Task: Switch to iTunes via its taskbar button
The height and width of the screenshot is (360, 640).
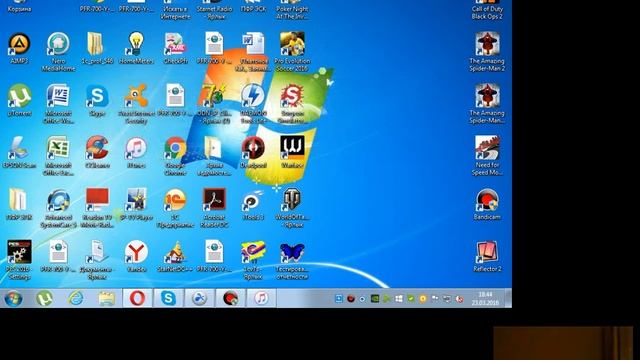Action: coord(261,298)
